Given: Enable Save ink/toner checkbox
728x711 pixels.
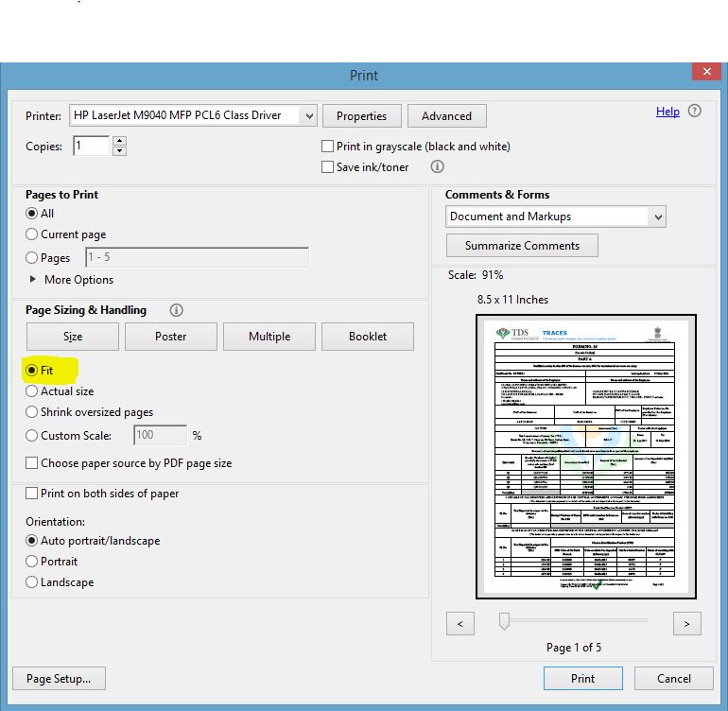Looking at the screenshot, I should [327, 166].
